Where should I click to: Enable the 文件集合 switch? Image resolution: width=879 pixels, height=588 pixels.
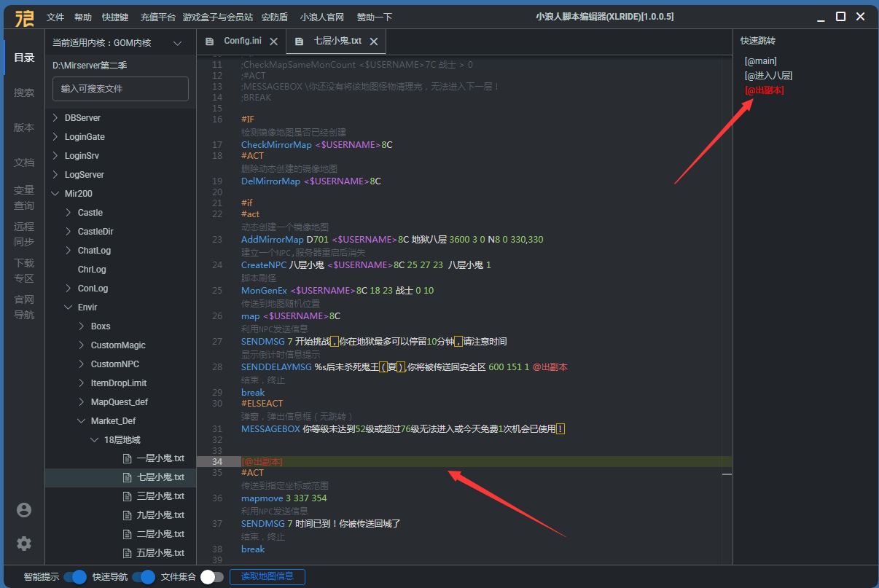pos(211,577)
